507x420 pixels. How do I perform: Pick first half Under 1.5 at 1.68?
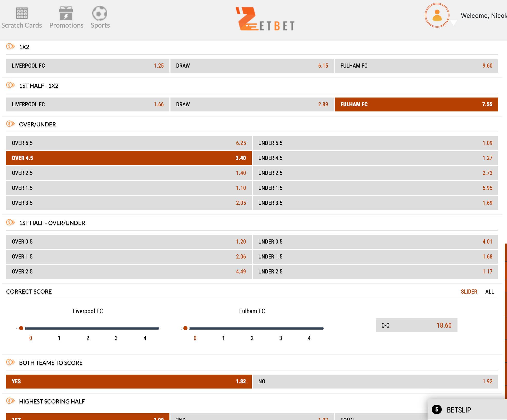[x=375, y=257]
